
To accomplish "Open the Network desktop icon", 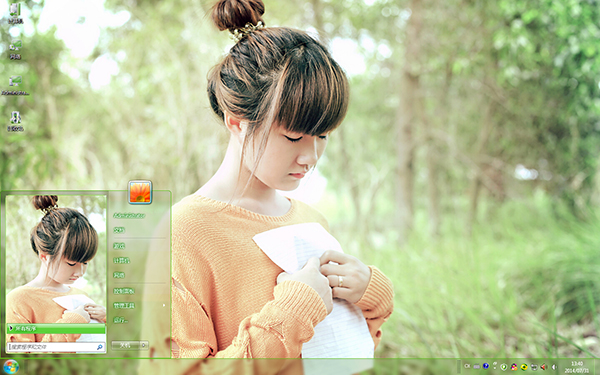I will tap(16, 49).
